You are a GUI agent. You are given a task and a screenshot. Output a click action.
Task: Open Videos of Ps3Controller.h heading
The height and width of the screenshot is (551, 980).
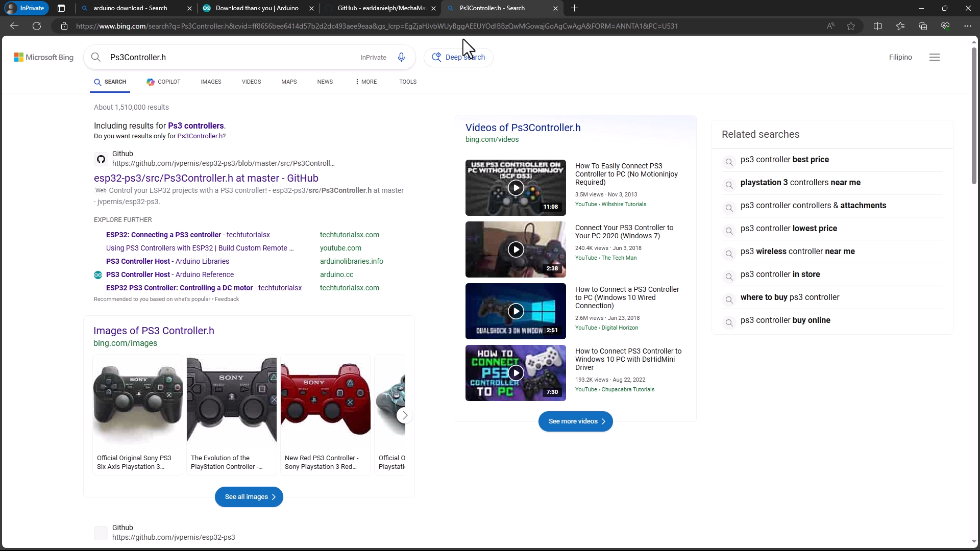[x=523, y=128]
